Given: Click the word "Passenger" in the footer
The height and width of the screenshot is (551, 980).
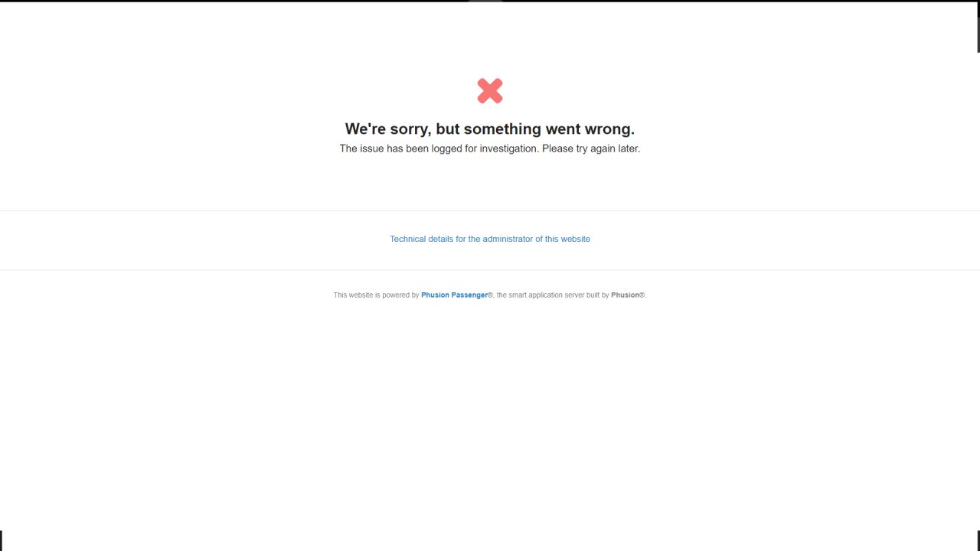Looking at the screenshot, I should click(x=470, y=295).
